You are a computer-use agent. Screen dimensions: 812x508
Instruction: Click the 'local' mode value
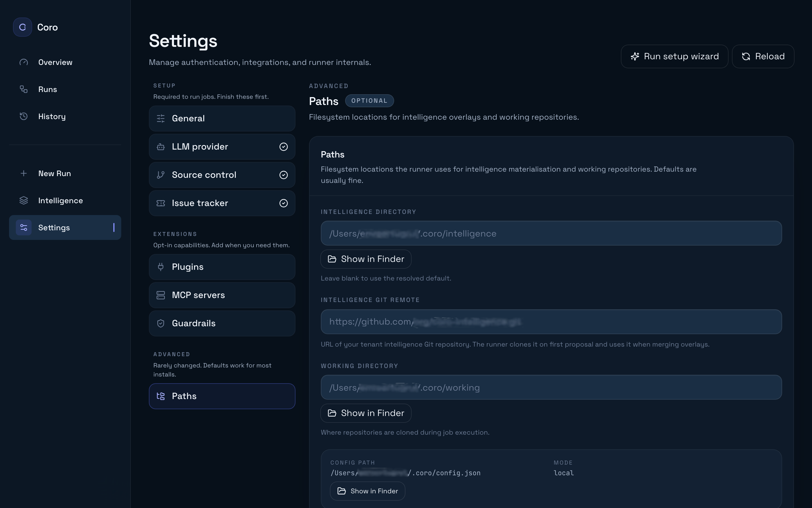(x=564, y=473)
